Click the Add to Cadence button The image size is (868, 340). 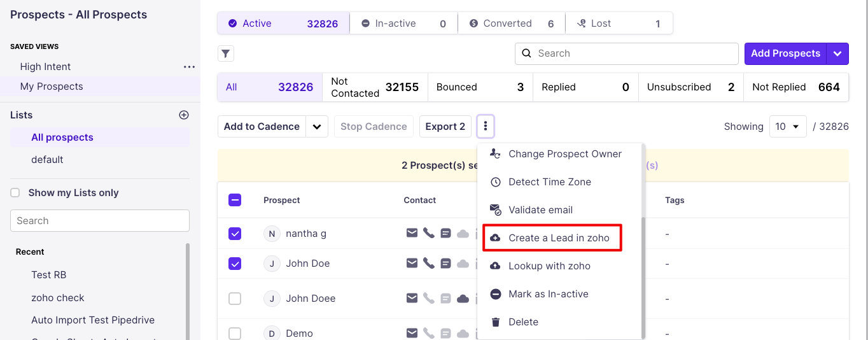[x=262, y=127]
